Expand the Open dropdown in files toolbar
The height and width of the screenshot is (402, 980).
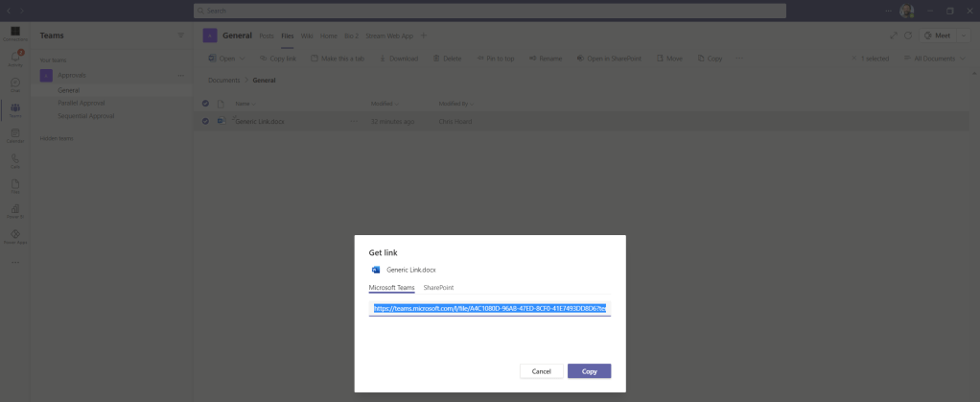[241, 59]
